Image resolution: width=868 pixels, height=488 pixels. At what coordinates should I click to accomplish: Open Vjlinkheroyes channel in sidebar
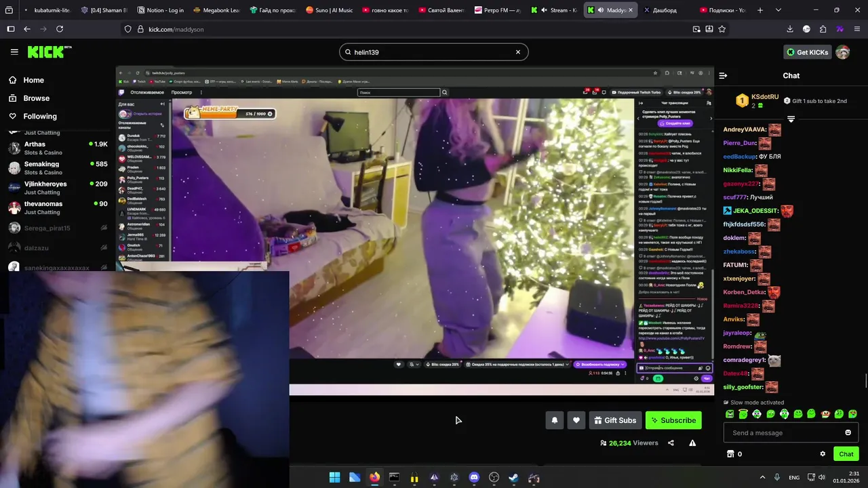click(58, 188)
